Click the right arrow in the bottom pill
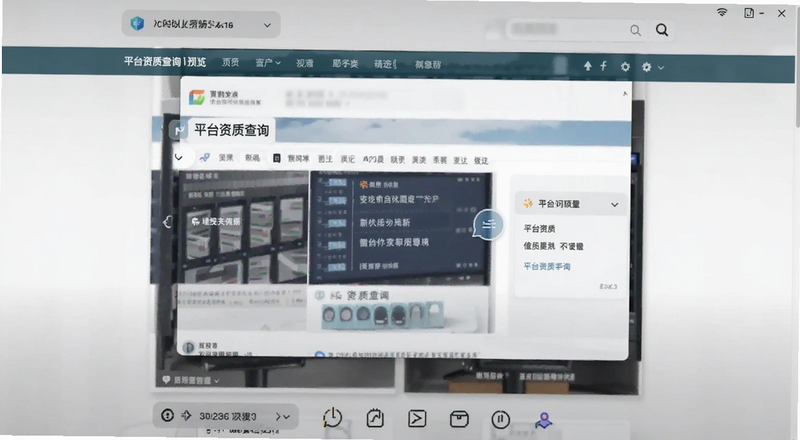800x440 pixels. point(278,417)
